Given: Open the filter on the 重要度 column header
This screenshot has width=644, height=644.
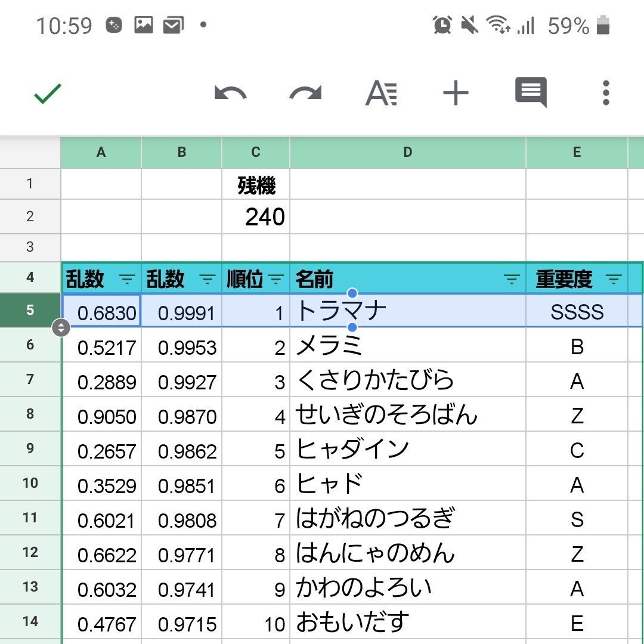Looking at the screenshot, I should [615, 277].
